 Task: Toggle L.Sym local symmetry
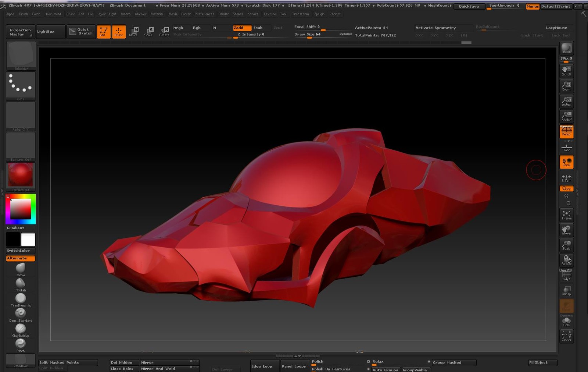(x=566, y=178)
